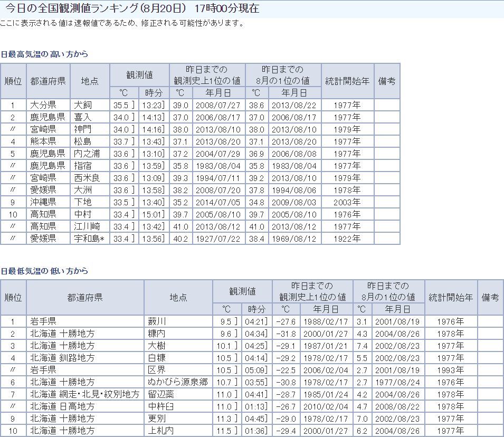
Task: Select the 喜入 observation point
Action: pos(83,117)
